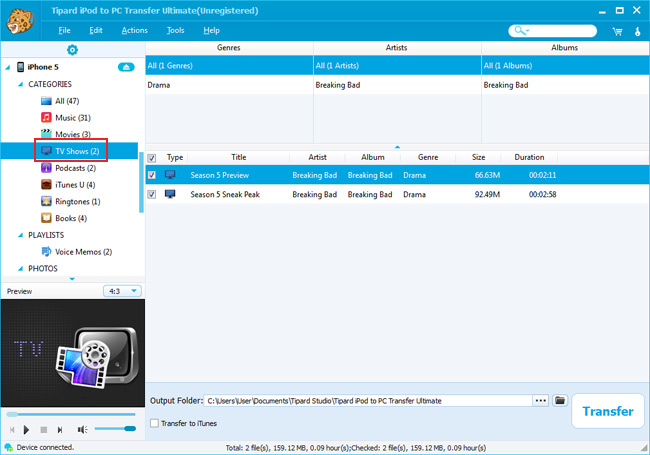This screenshot has height=455, width=650.
Task: Open output folder with the folder icon
Action: (560, 400)
